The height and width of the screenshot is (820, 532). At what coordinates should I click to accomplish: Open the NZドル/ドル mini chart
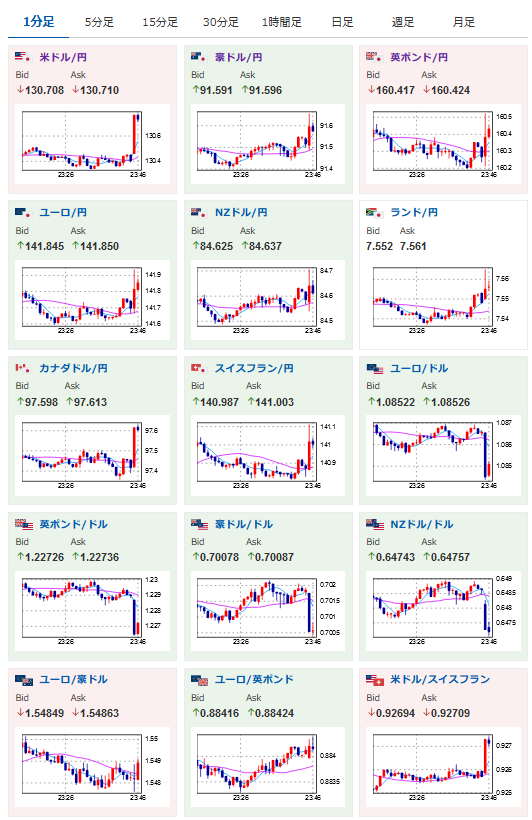click(444, 611)
